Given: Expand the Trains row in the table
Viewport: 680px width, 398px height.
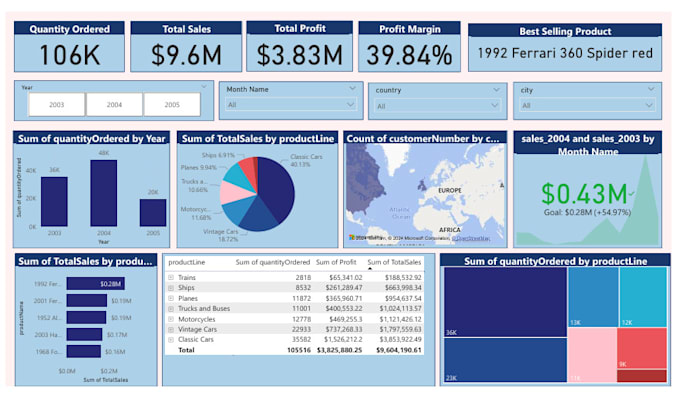Looking at the screenshot, I should (x=171, y=277).
